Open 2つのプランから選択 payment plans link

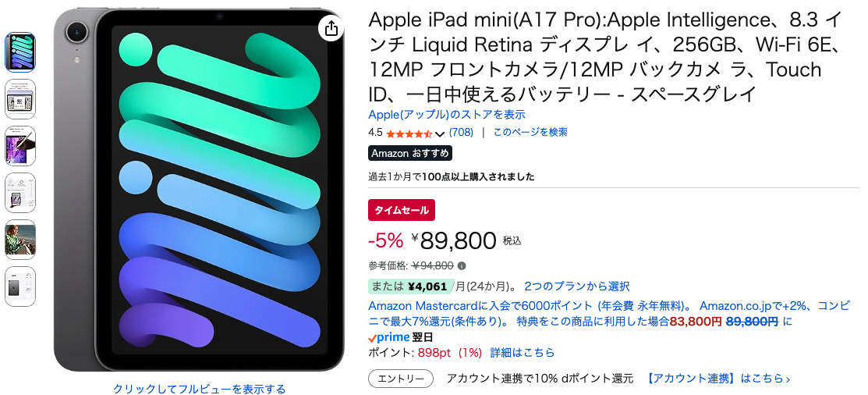[577, 286]
